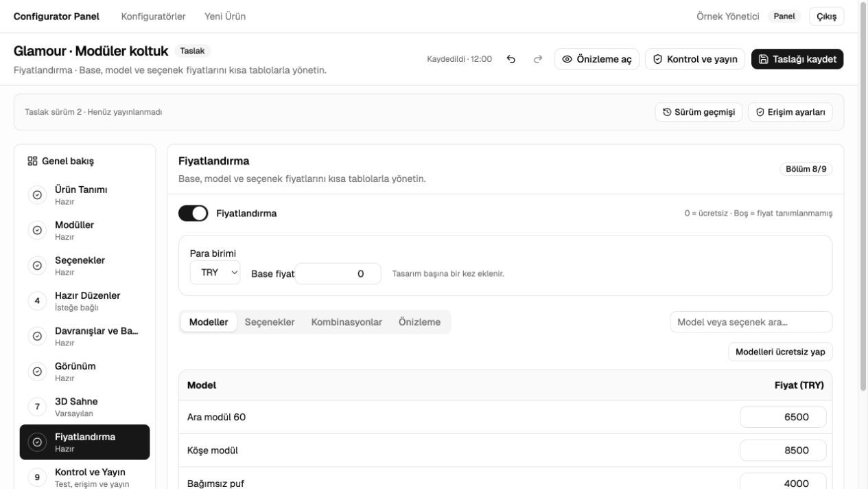The height and width of the screenshot is (489, 868).
Task: Open Konfiguratörler in top navigation
Action: 154,16
